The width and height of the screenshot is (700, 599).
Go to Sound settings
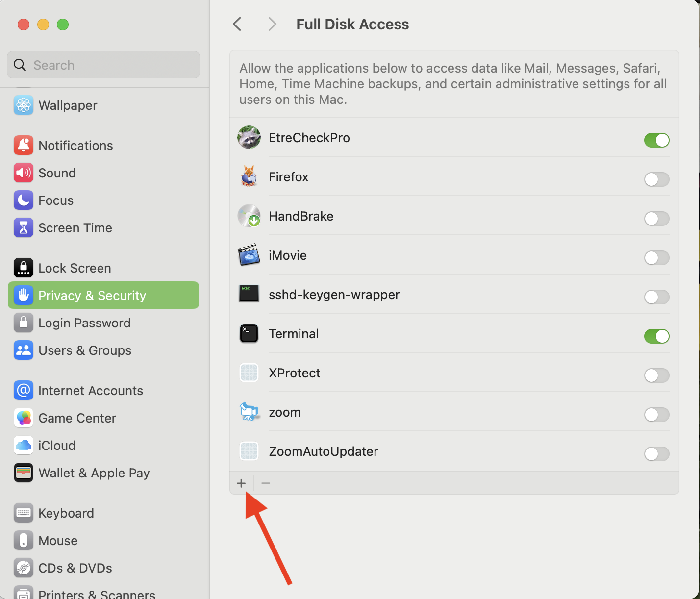(103, 173)
